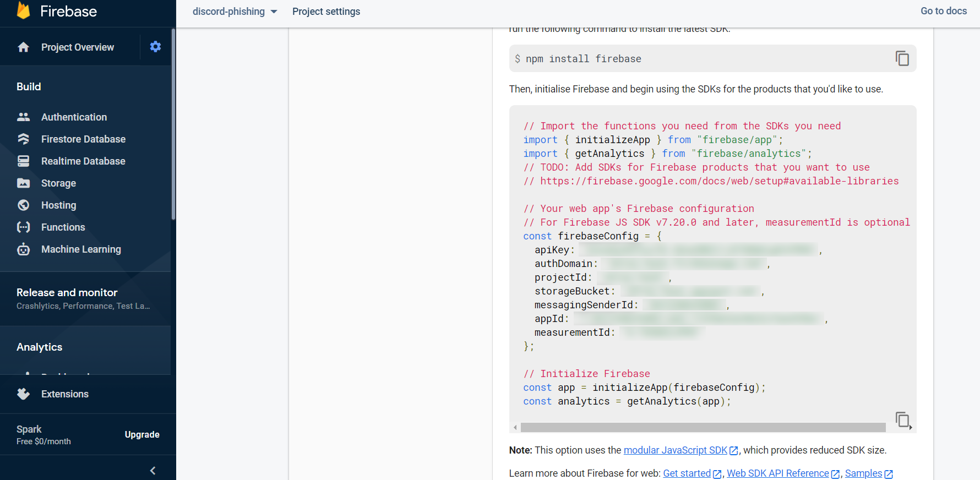This screenshot has height=480, width=980.
Task: Click the apiKey line in the code
Action: [678, 250]
